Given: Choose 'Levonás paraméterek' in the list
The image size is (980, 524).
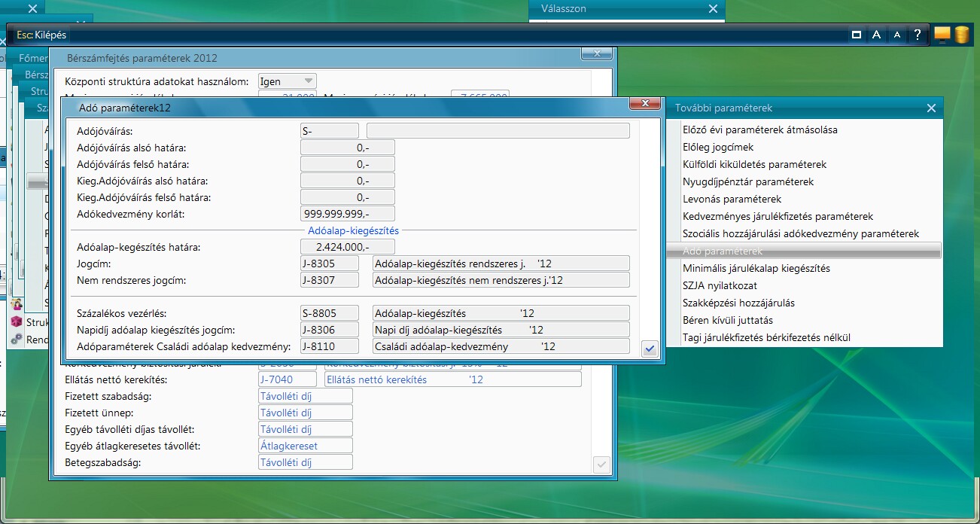Looking at the screenshot, I should [x=732, y=199].
